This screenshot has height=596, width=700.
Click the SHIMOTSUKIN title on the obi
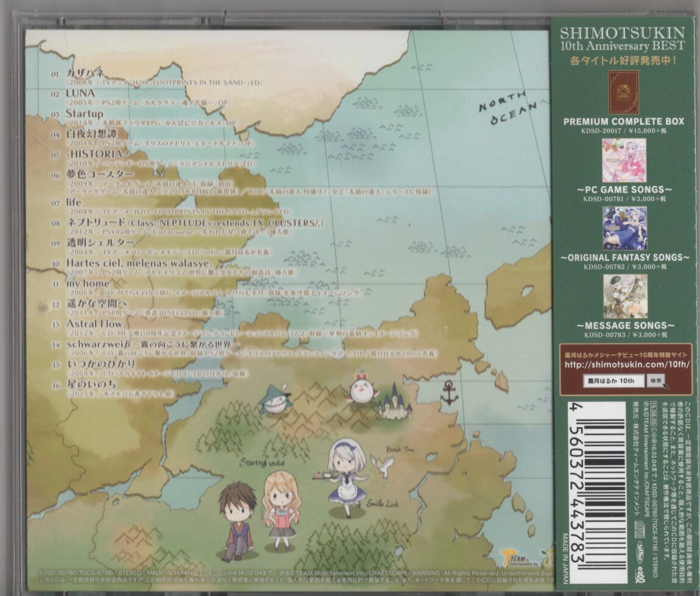[x=622, y=33]
